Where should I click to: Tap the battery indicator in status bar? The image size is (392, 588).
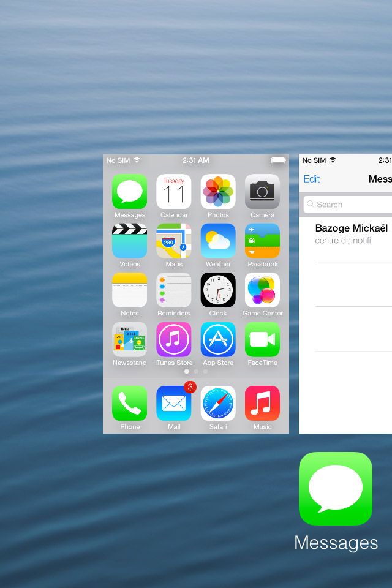tap(278, 160)
